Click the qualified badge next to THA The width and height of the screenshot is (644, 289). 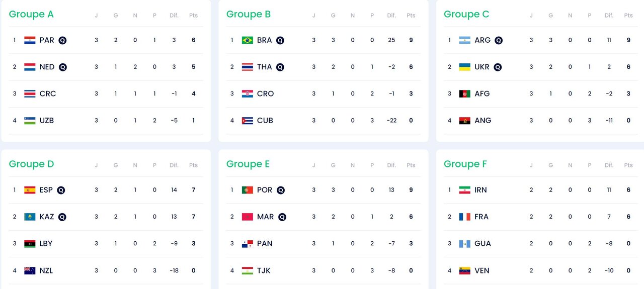click(x=280, y=67)
